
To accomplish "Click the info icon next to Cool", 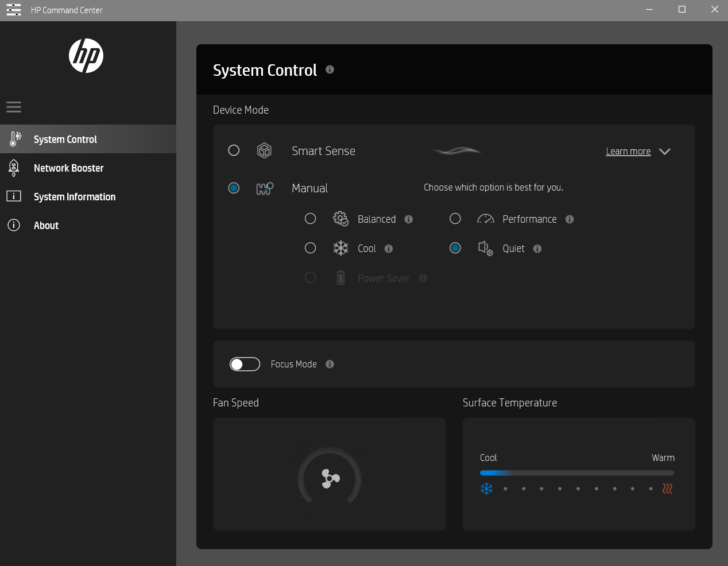I will pos(389,249).
